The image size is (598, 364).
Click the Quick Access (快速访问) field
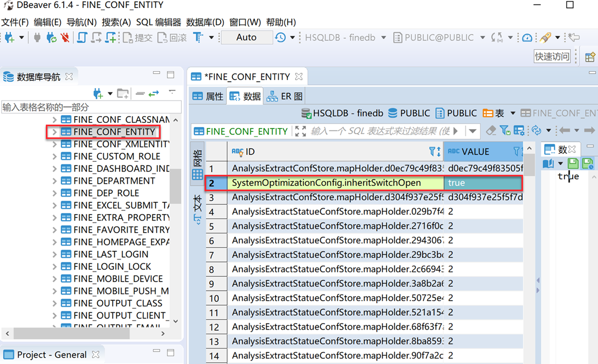pyautogui.click(x=552, y=56)
